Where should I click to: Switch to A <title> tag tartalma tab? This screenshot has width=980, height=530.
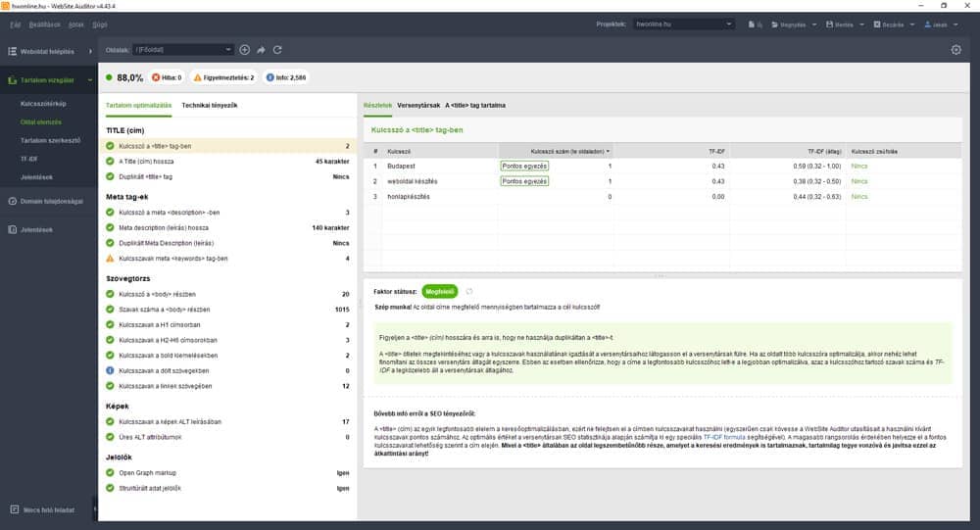point(475,105)
